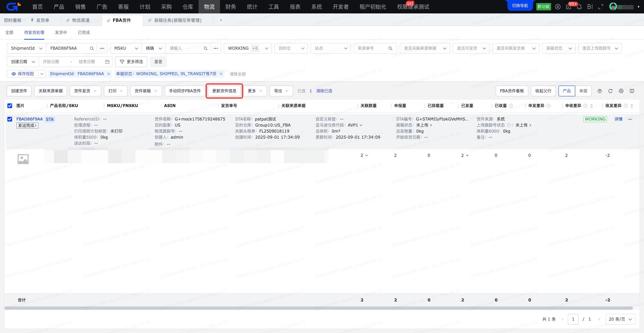Switch to the 产品 view toggle
The image size is (644, 333).
[567, 91]
